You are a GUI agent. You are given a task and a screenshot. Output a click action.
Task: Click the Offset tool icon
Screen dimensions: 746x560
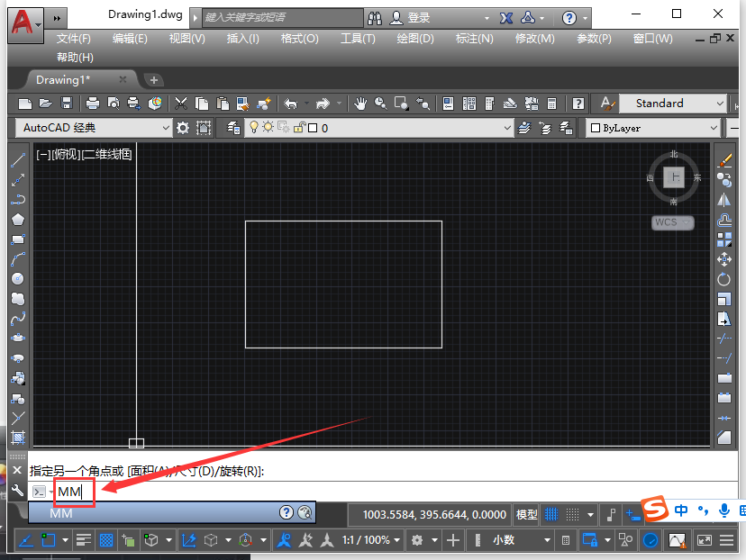[724, 220]
